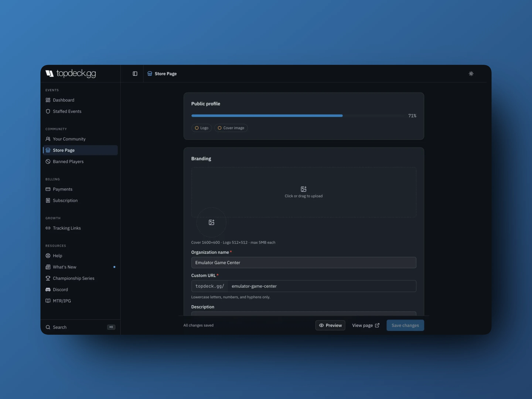Open Banned Players list
The width and height of the screenshot is (532, 399).
(80, 162)
